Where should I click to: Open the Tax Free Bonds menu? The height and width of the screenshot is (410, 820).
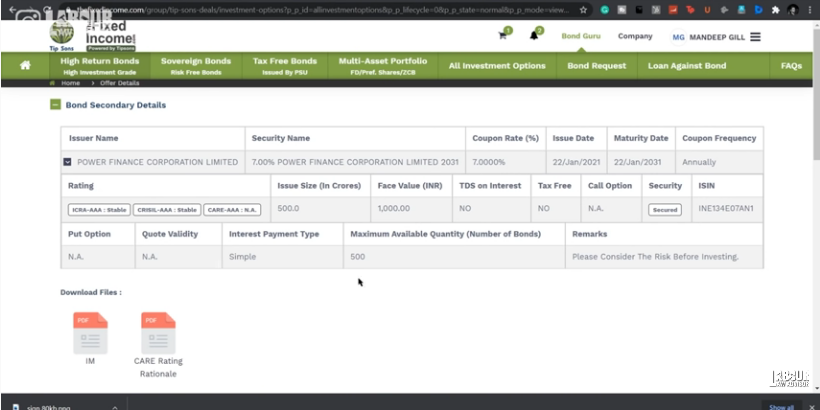point(284,65)
